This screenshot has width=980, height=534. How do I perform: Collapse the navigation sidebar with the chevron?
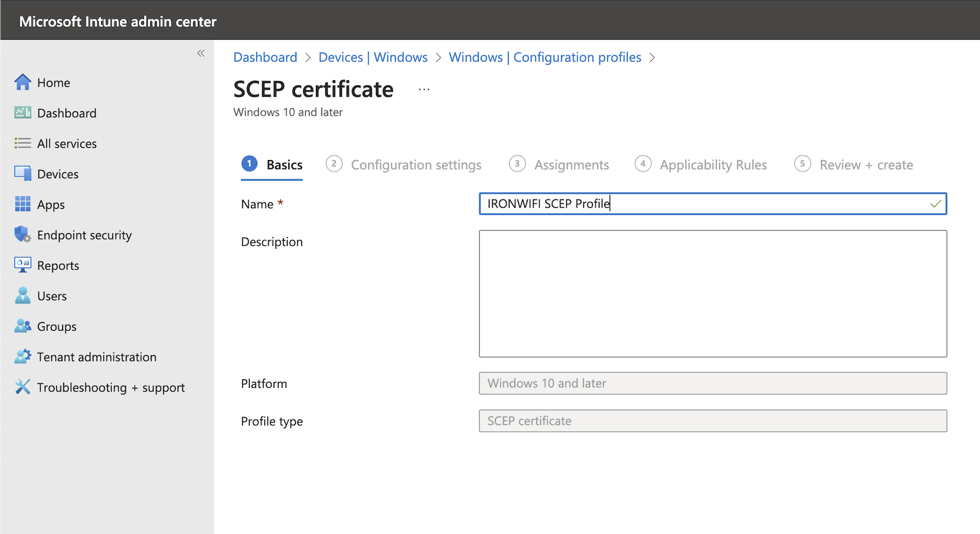click(x=201, y=53)
